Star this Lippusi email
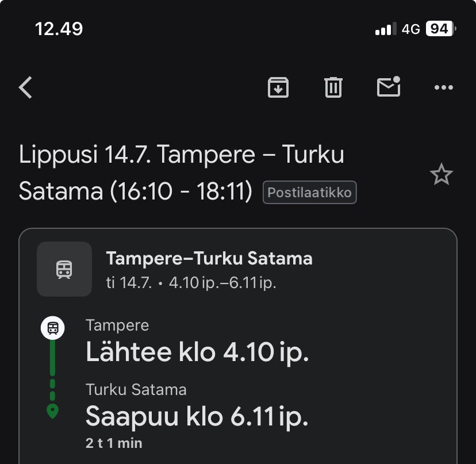 click(442, 174)
